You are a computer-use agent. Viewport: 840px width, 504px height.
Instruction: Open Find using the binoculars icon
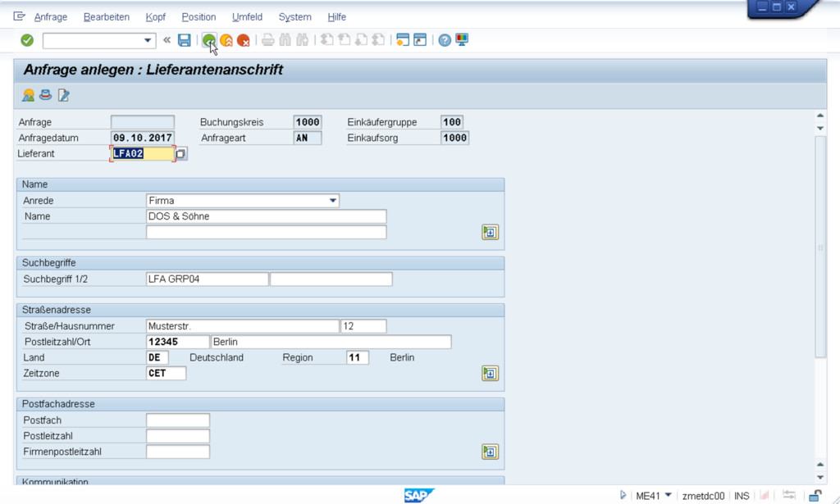285,40
